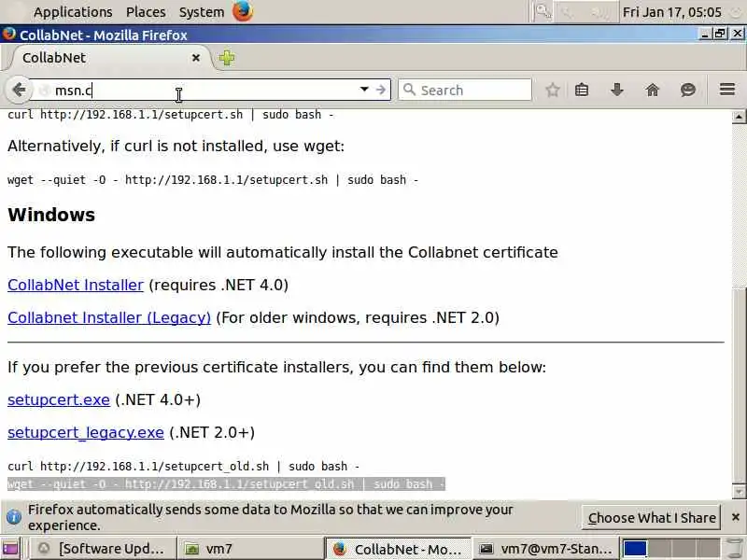Open the CollabNet Installer link
Screen dimensions: 747x560
[x=76, y=285]
